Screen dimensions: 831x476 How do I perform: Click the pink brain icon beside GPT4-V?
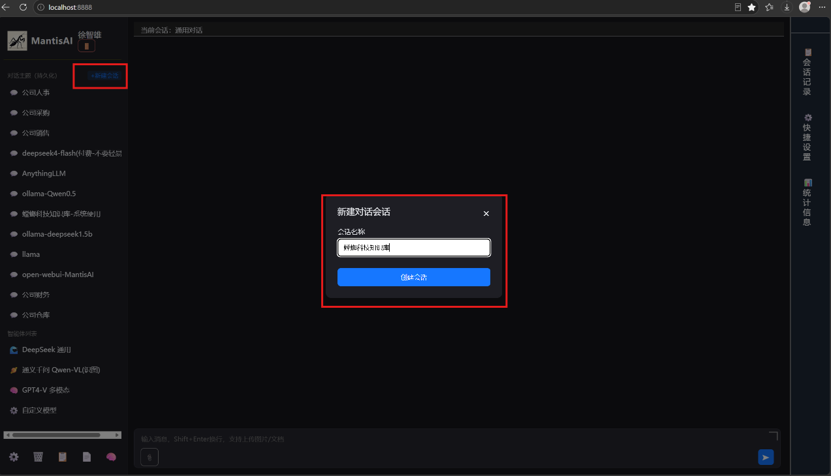tap(14, 390)
